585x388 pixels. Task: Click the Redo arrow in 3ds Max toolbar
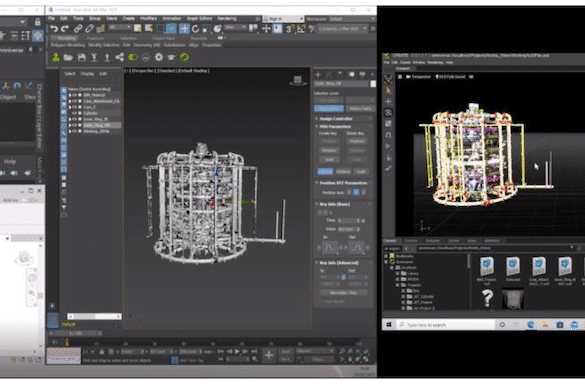click(x=65, y=29)
